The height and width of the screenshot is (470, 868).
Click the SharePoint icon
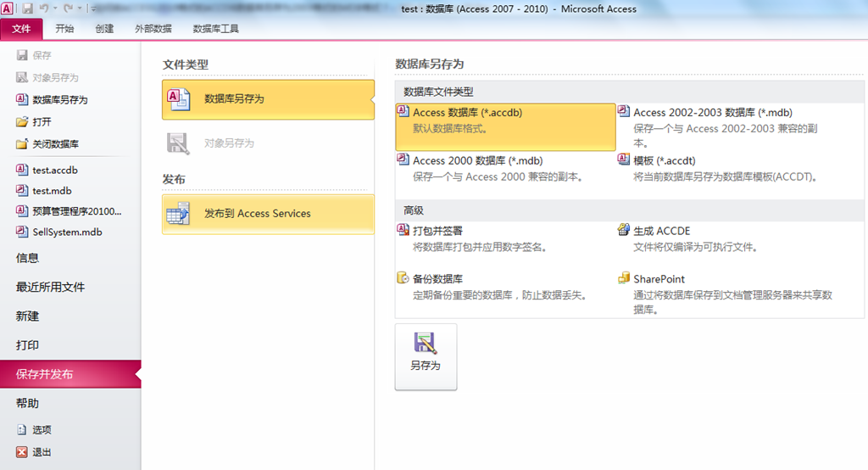tap(624, 277)
